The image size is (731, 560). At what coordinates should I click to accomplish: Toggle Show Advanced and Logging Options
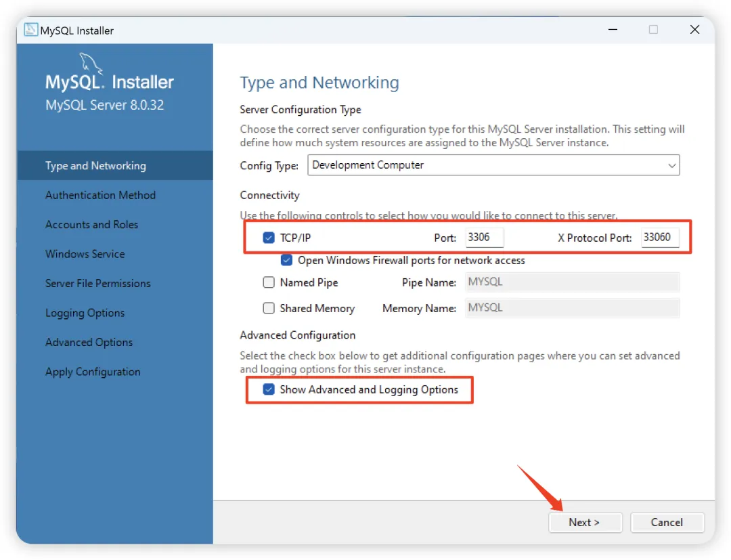click(x=269, y=389)
